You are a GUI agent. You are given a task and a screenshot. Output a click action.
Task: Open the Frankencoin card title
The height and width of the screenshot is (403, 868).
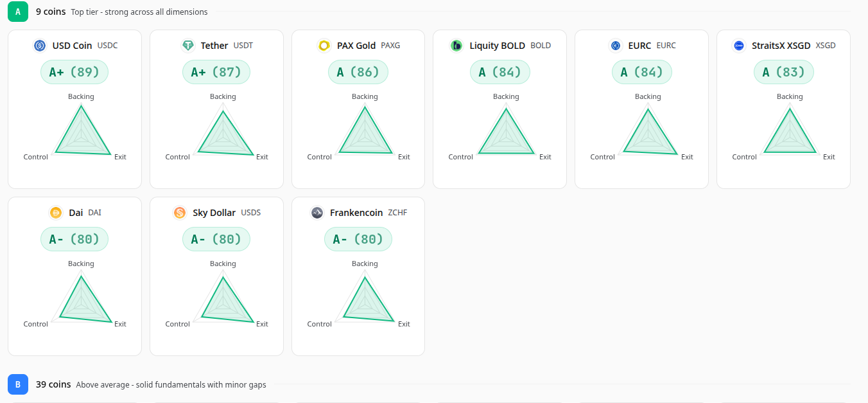click(x=356, y=213)
